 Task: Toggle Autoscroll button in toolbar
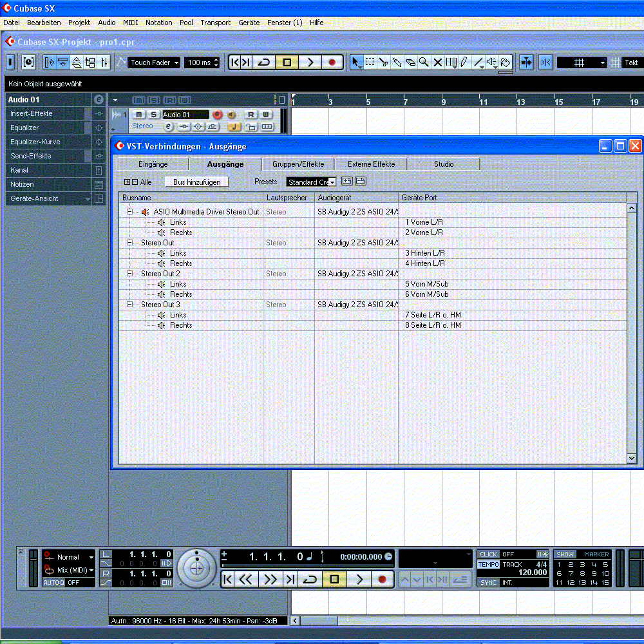pos(526,62)
